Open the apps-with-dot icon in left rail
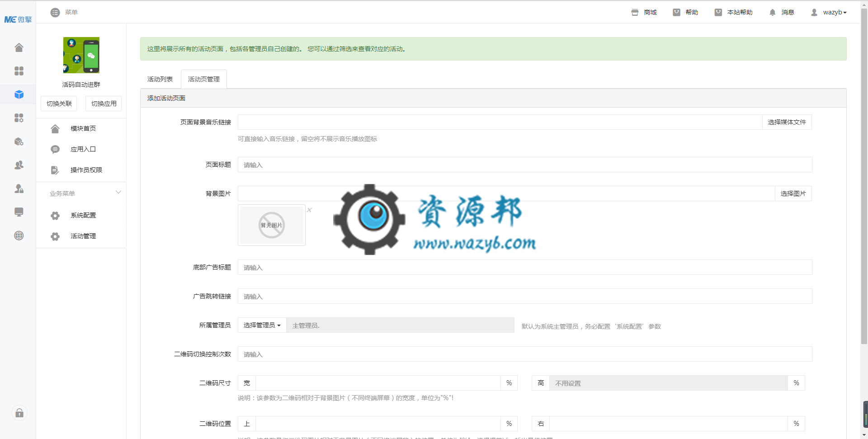This screenshot has height=439, width=868. click(x=19, y=118)
